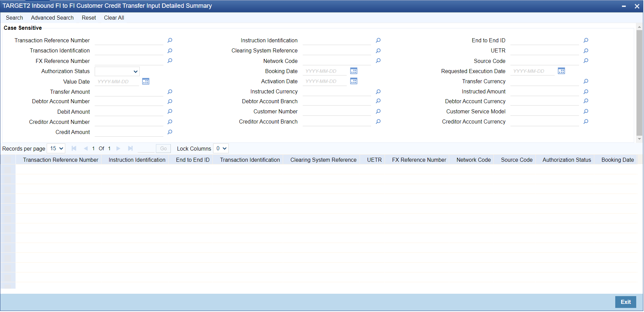Viewport: 644px width, 312px height.
Task: Focus the Value Date input field
Action: [117, 82]
